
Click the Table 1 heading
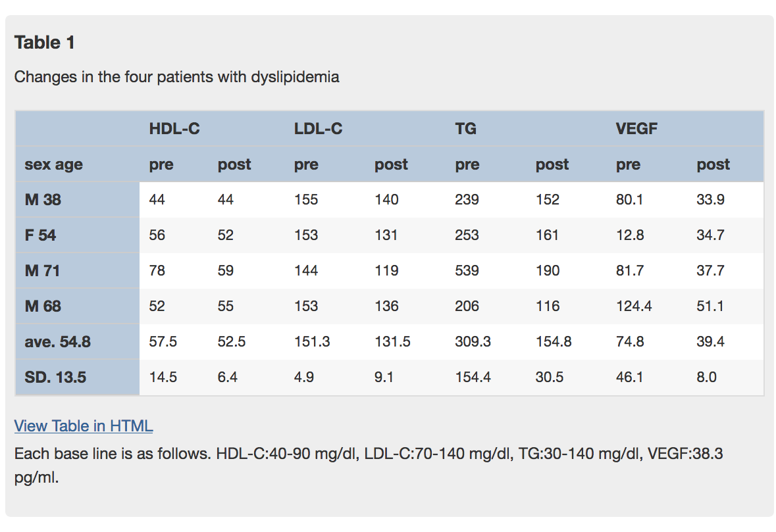pos(45,43)
